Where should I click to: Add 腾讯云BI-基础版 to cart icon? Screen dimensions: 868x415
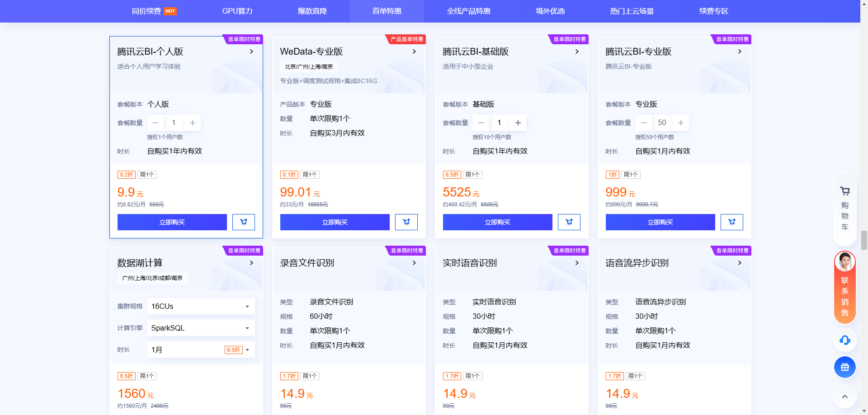pos(569,222)
